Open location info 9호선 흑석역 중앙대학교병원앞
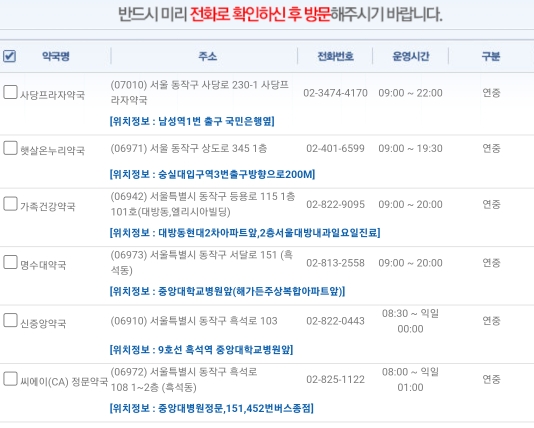The width and height of the screenshot is (534, 428). (x=201, y=350)
